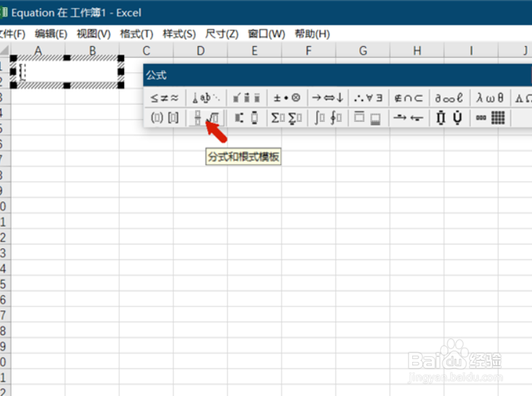532x396 pixels.
Task: Open the uppercase Greek palette (ΛΩ)
Action: click(x=523, y=98)
